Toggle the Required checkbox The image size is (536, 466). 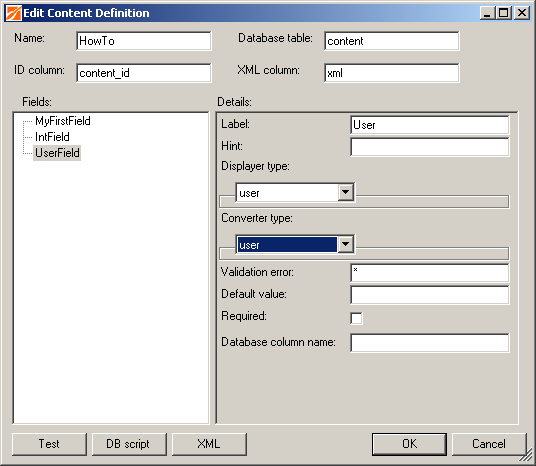[356, 318]
